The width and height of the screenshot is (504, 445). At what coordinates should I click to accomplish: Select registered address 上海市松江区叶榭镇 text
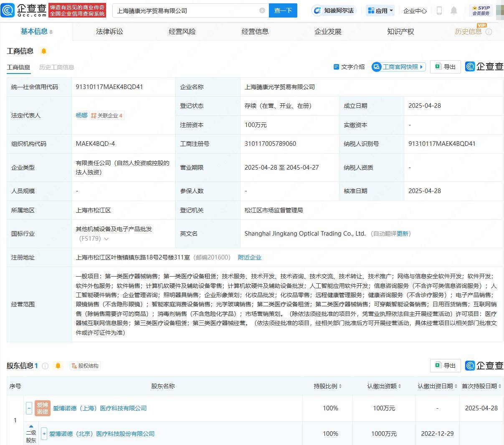pyautogui.click(x=133, y=257)
